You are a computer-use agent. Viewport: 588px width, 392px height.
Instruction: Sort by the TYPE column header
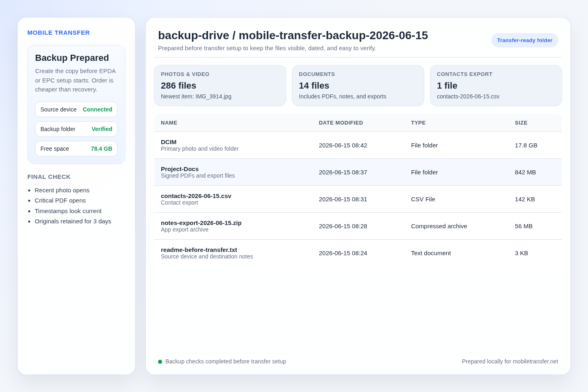click(418, 123)
